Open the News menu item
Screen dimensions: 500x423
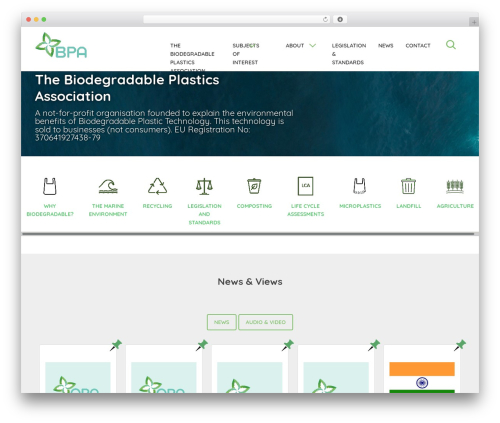(386, 46)
